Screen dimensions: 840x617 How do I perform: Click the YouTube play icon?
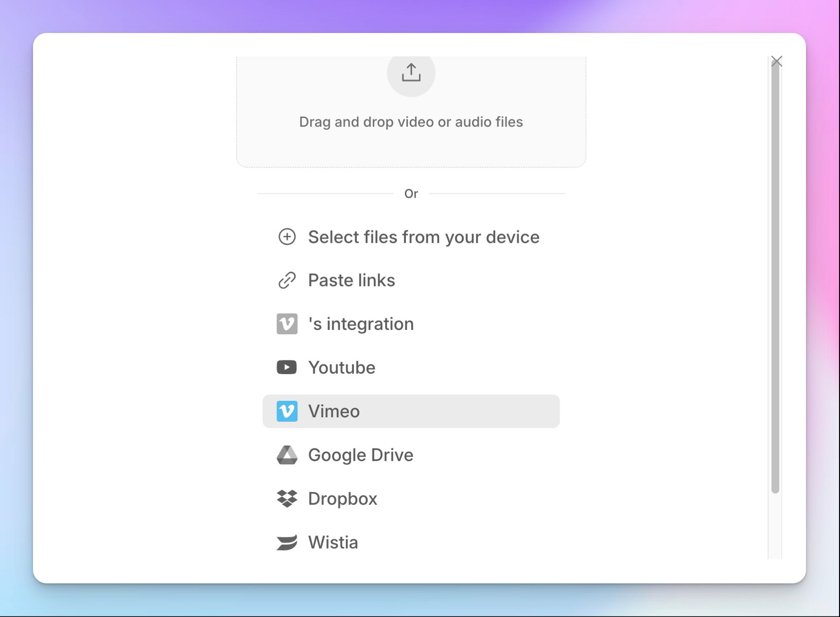click(x=287, y=367)
